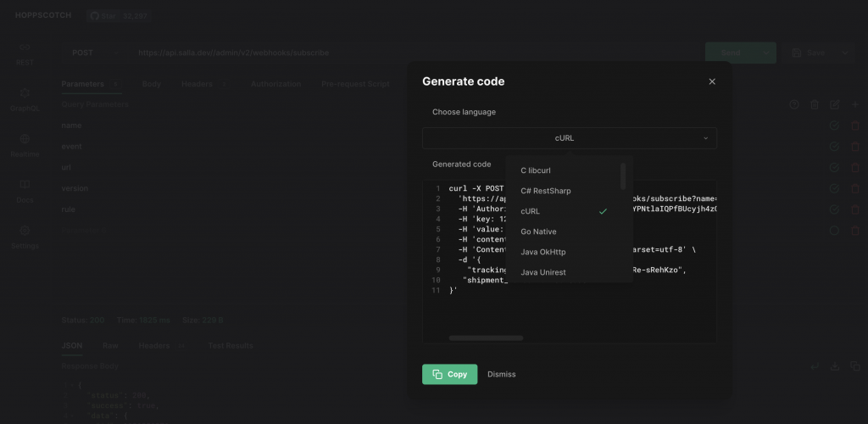Screen dimensions: 868x424
Task: Delete the empty parameter row
Action: [855, 231]
